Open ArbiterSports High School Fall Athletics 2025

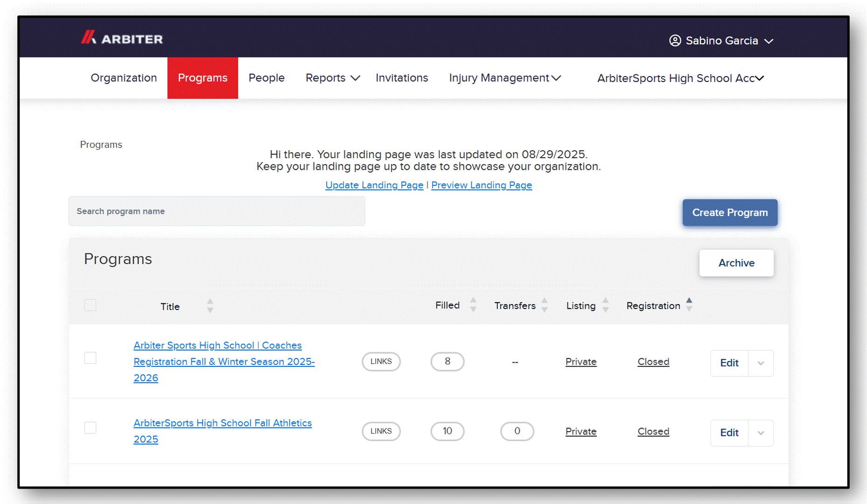[223, 431]
